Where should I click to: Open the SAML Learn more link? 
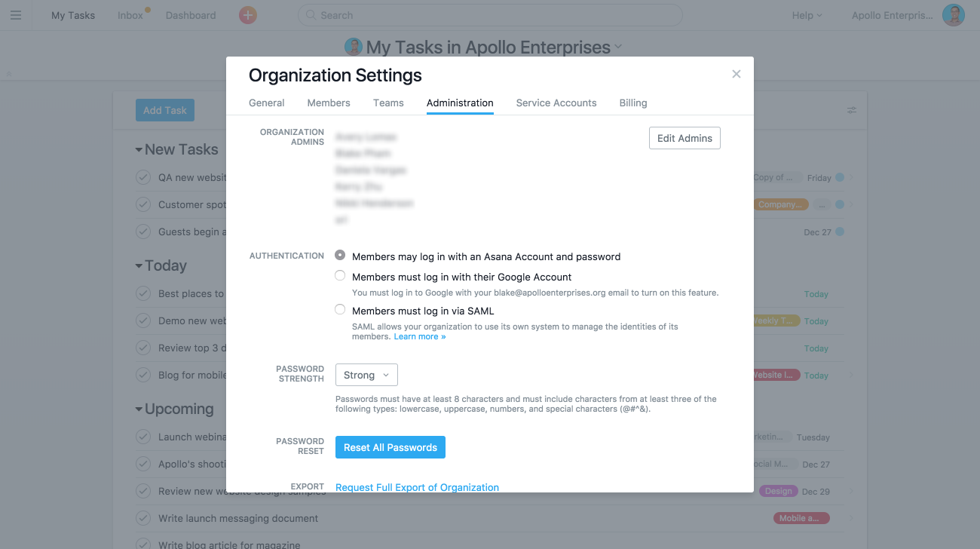420,336
